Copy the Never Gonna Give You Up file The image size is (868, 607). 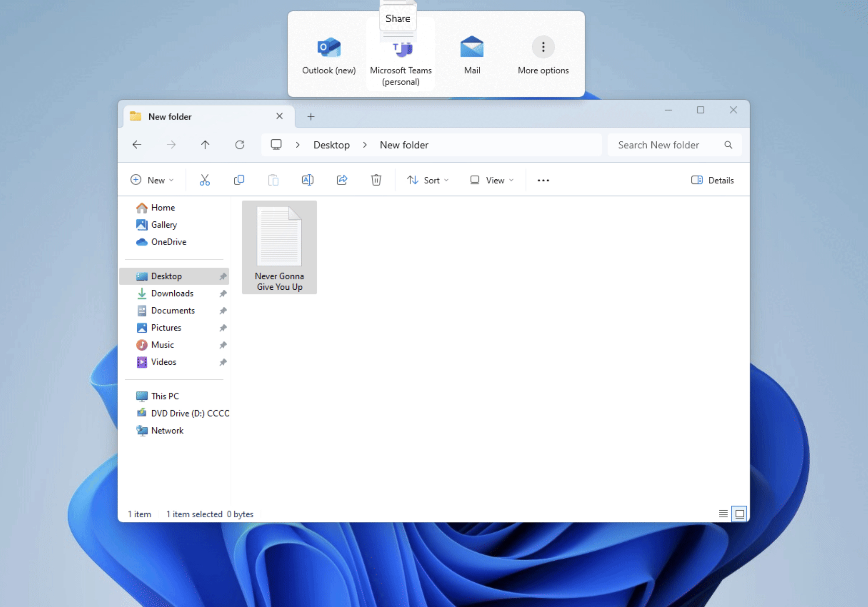click(239, 180)
